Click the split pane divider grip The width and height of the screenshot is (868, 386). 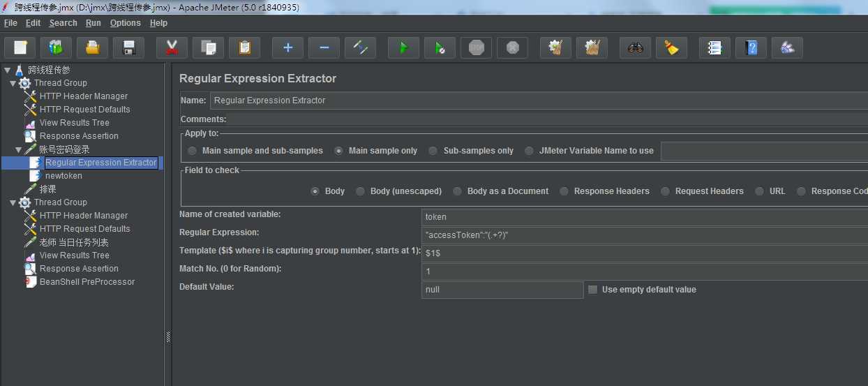[167, 337]
